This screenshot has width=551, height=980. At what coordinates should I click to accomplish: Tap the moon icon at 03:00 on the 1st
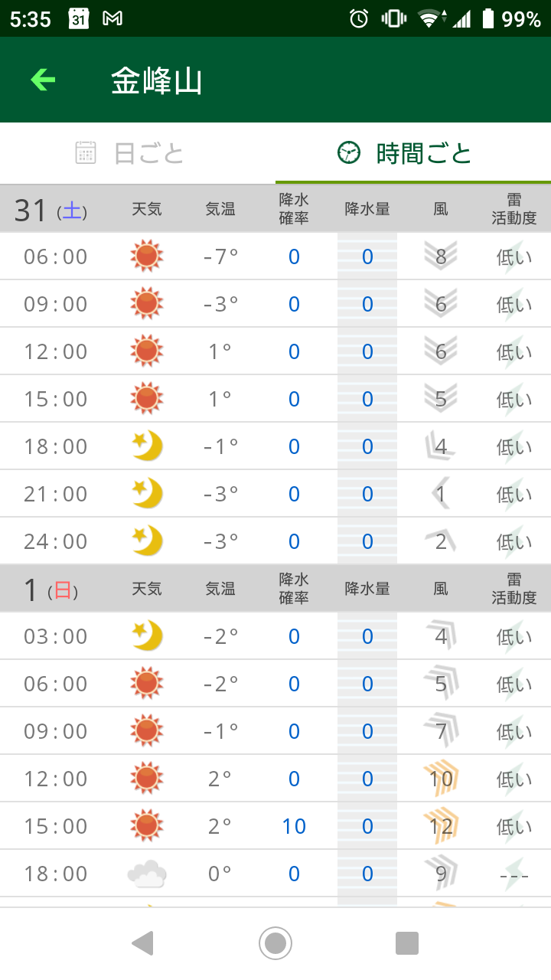[147, 636]
